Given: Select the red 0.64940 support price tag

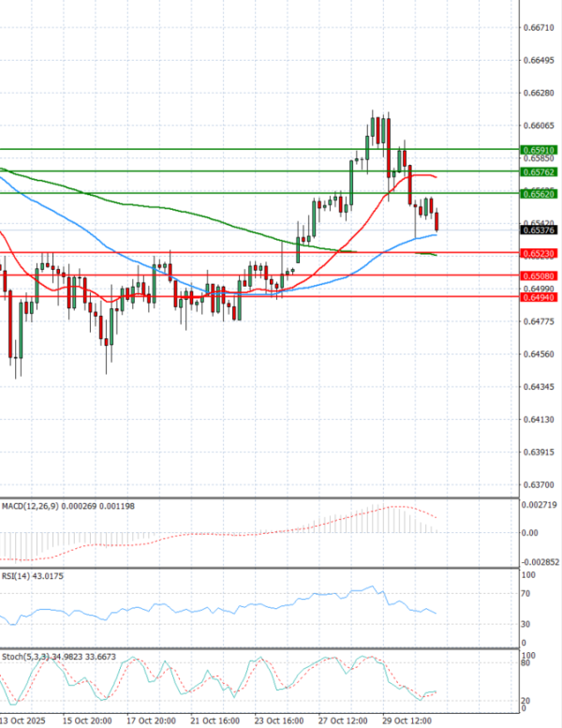Looking at the screenshot, I should [x=538, y=297].
